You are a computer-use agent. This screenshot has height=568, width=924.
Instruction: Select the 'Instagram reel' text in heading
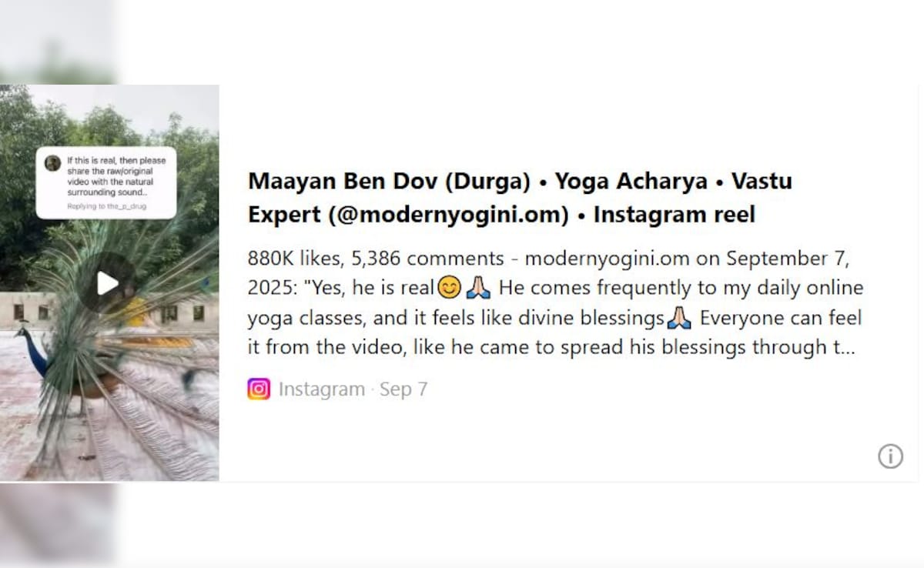[675, 215]
